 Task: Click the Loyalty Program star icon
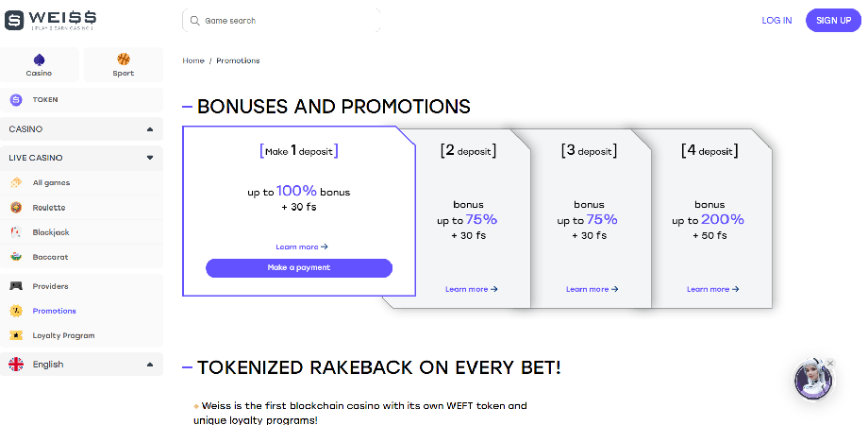pyautogui.click(x=15, y=335)
